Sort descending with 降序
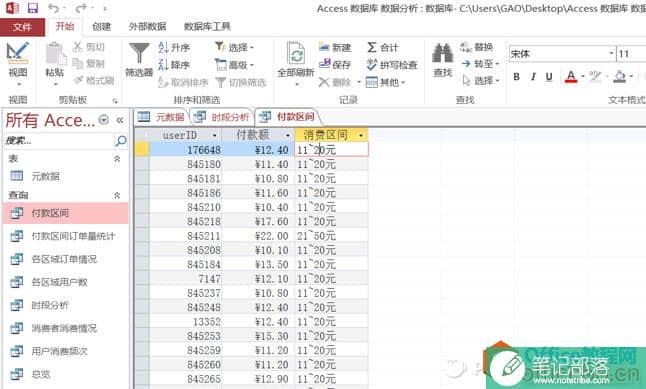The image size is (646, 389). 174,65
